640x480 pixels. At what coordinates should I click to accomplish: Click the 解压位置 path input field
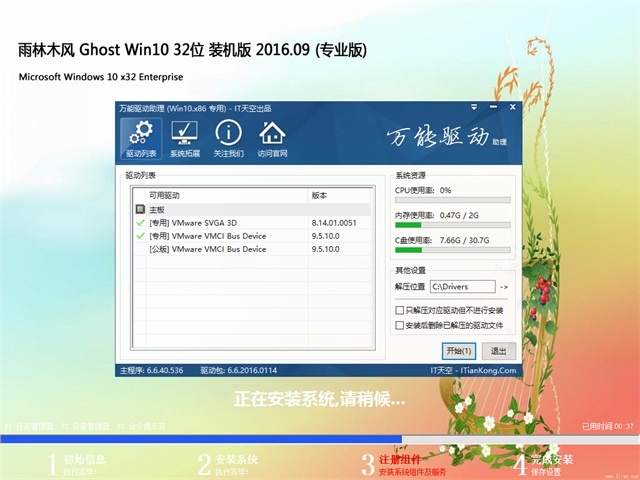click(462, 287)
